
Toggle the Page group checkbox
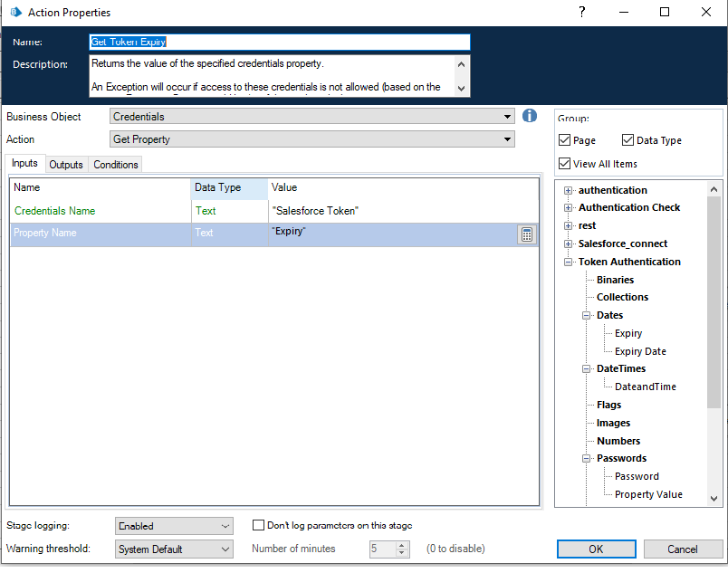(565, 140)
